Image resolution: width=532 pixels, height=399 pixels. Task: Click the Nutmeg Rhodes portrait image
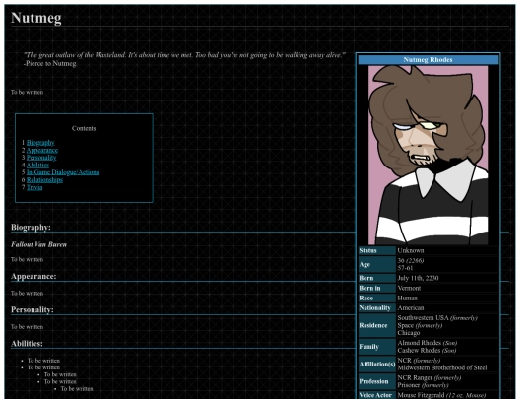(x=428, y=155)
